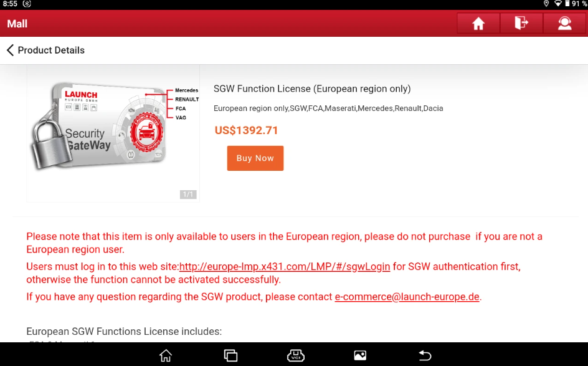The image size is (588, 366).
Task: Tap the VCI connector icon
Action: [x=295, y=355]
